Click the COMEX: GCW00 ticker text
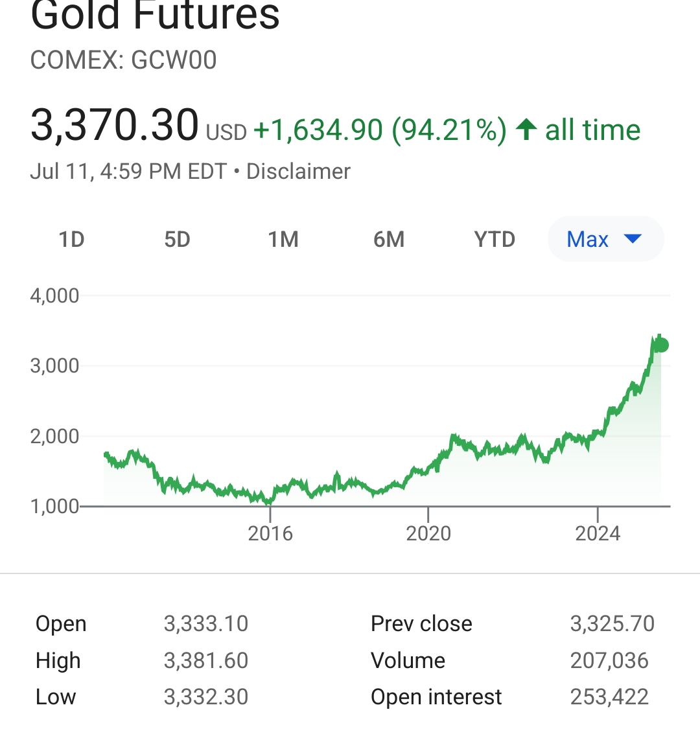 click(124, 60)
